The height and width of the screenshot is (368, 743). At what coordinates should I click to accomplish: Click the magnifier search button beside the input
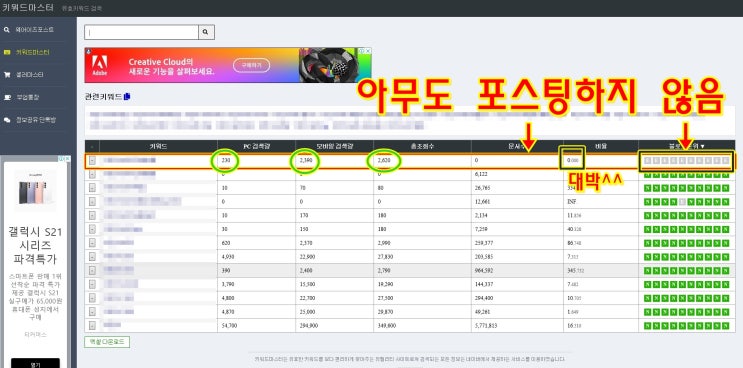[206, 32]
